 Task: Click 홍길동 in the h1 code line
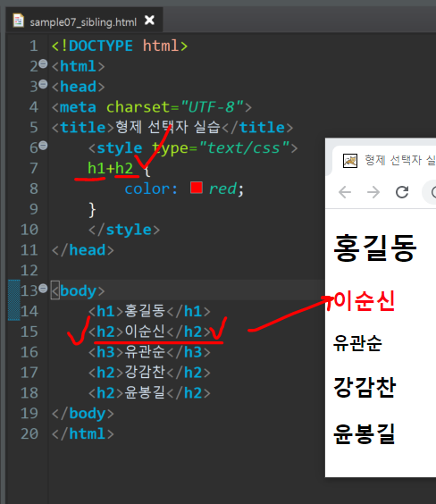tap(145, 311)
